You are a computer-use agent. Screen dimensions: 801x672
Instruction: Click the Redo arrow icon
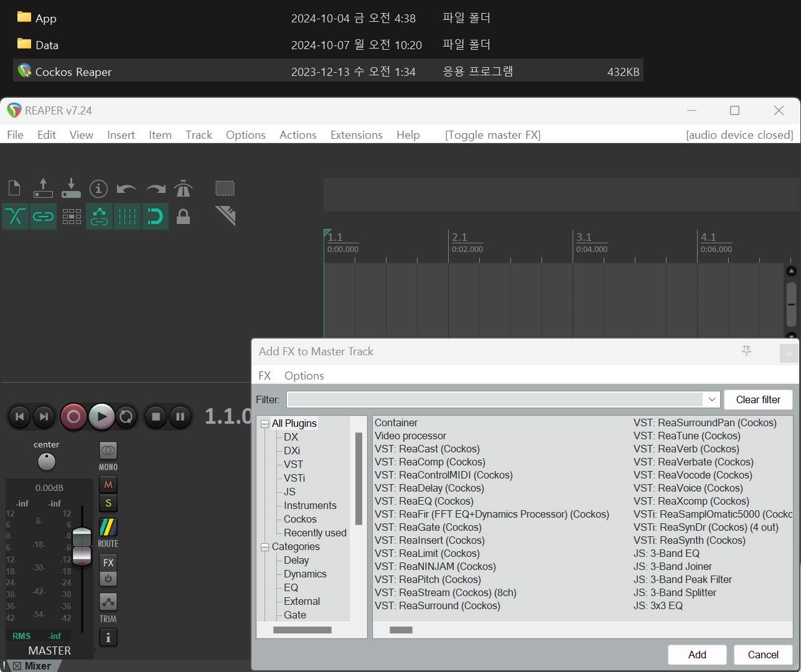tap(155, 188)
